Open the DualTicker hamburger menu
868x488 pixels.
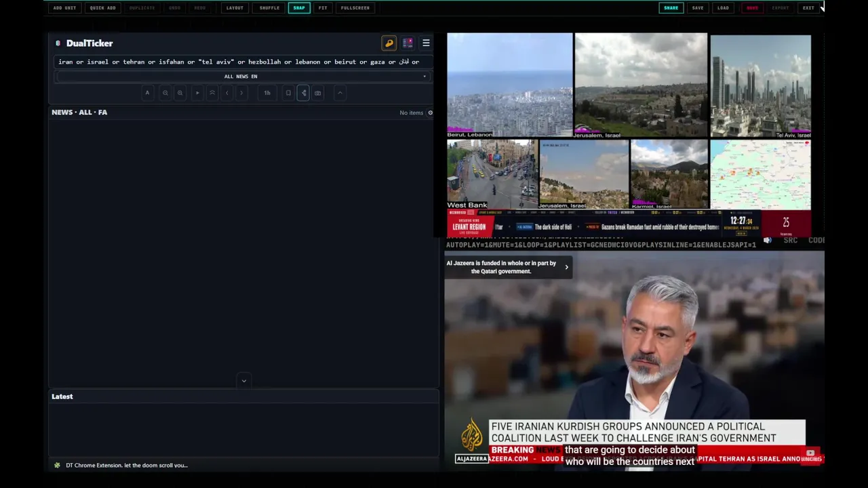[426, 43]
